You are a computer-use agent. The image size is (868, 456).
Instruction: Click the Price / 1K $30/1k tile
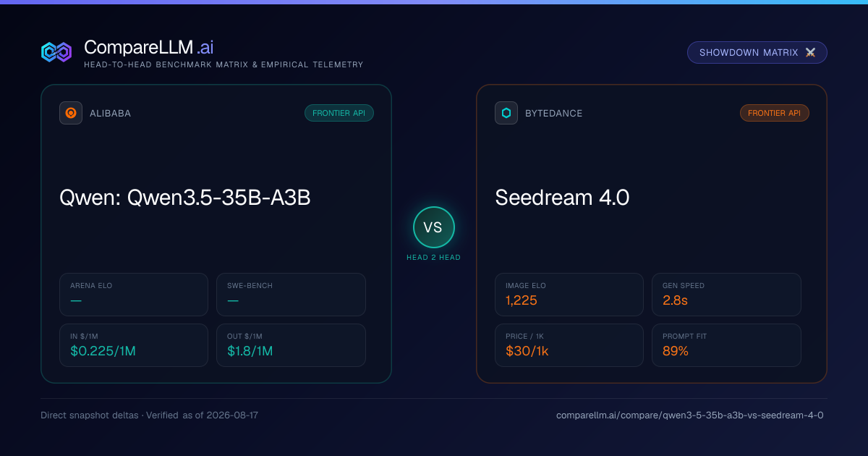tap(569, 345)
